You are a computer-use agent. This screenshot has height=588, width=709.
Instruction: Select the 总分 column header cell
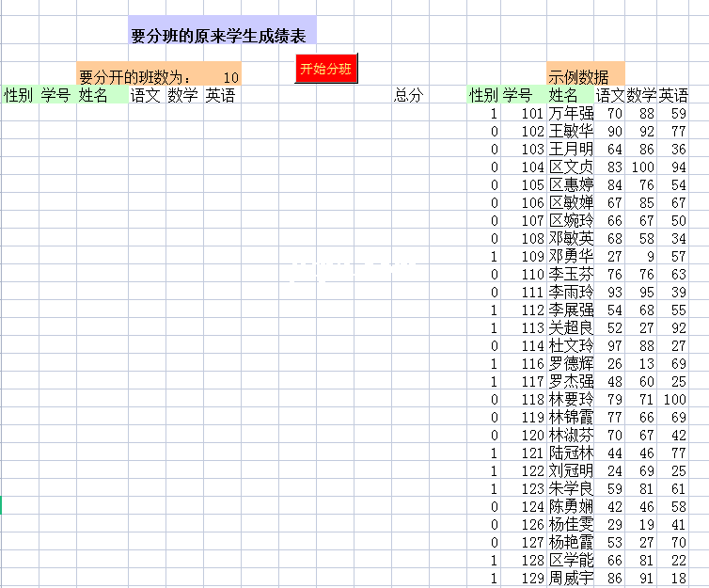pyautogui.click(x=410, y=95)
